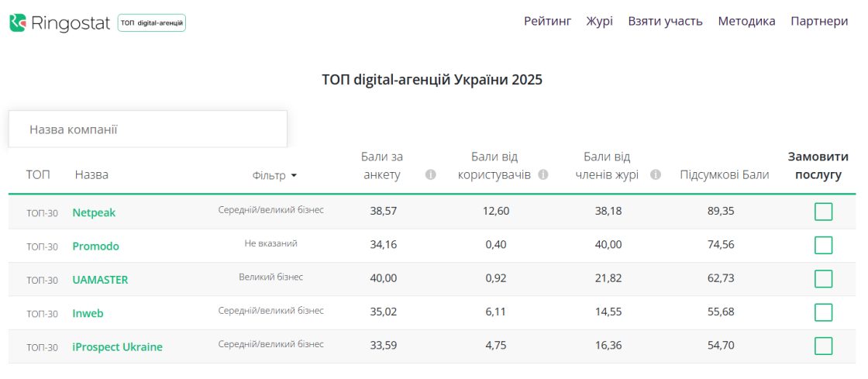Tick the order checkbox for Inweb

point(823,312)
